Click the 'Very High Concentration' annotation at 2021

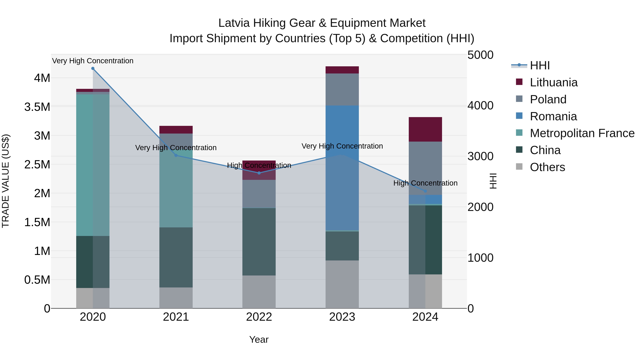pos(176,148)
